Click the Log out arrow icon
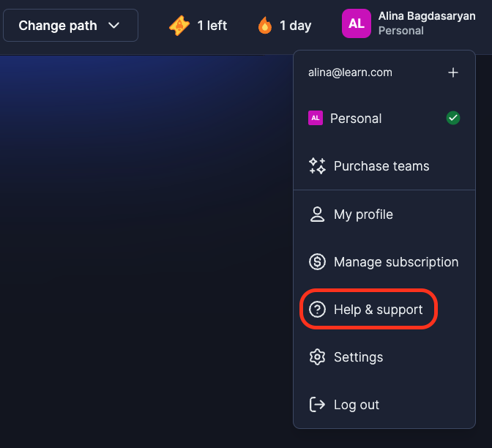 pyautogui.click(x=317, y=405)
